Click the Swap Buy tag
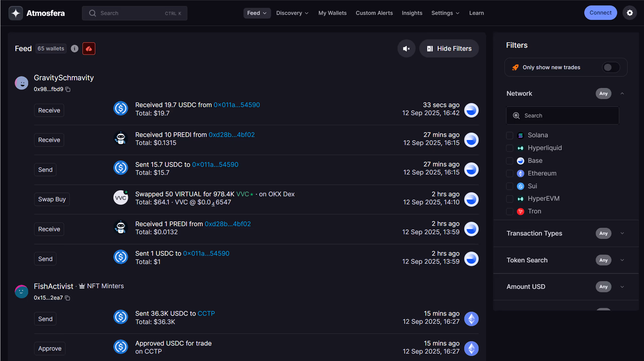This screenshot has height=361, width=644. (x=52, y=199)
